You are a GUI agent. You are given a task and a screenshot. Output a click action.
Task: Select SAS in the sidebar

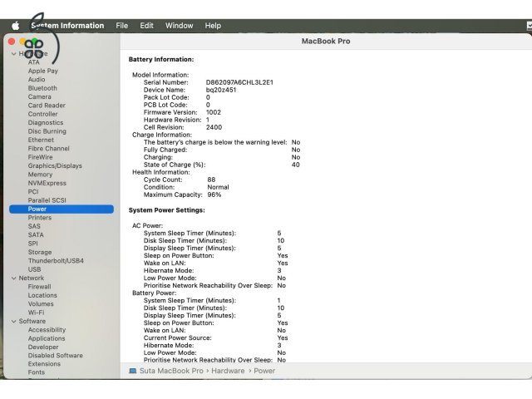coord(34,226)
